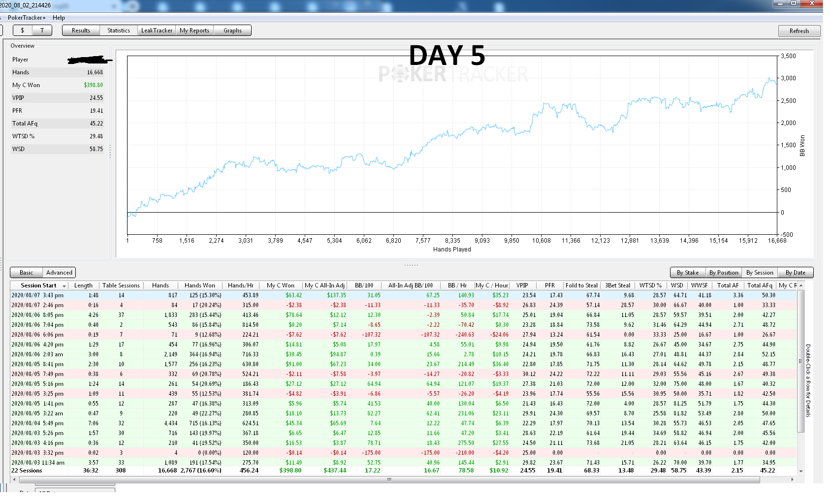Click the WTSD % overview stat
Image resolution: width=831 pixels, height=504 pixels.
tap(58, 136)
